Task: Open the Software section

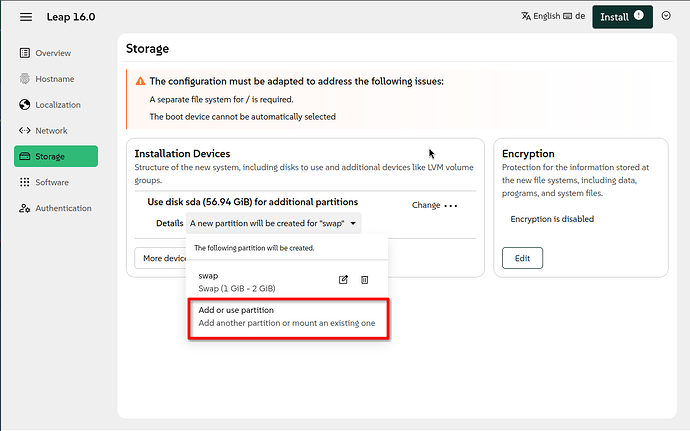Action: point(56,182)
